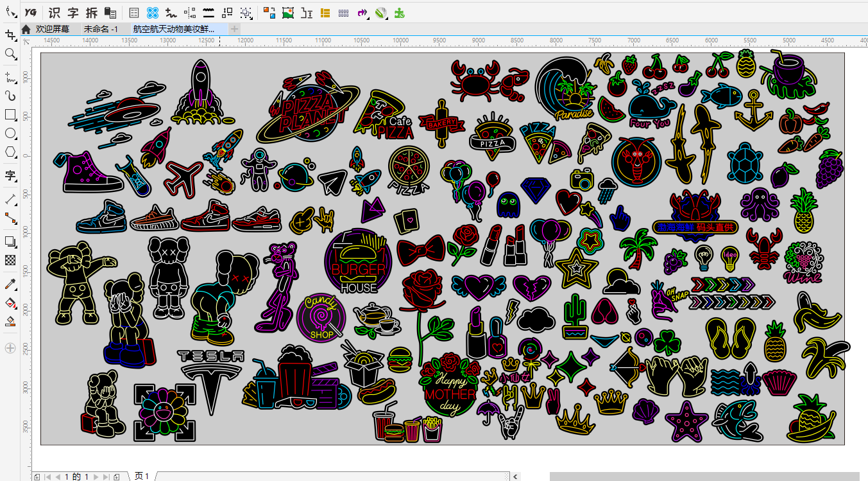Screen dimensions: 868x481
Task: Add page before using left page-plus icon
Action: tap(37, 477)
